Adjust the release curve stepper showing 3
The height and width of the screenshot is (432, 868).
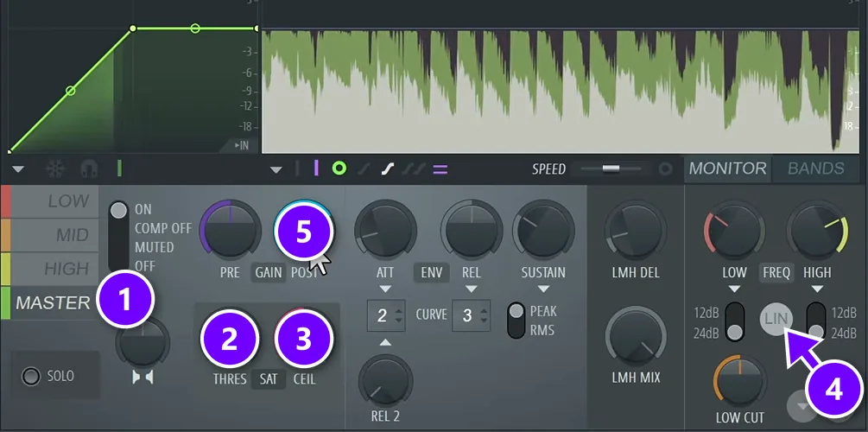click(472, 315)
